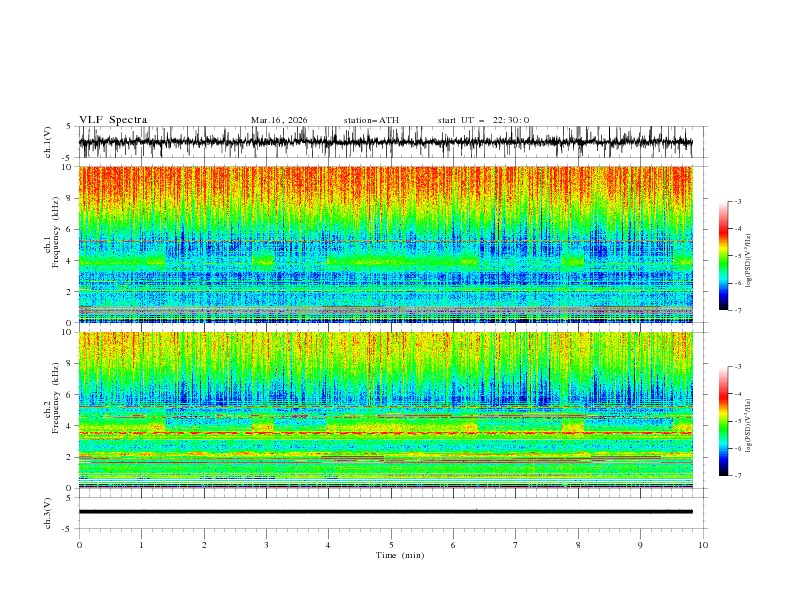Click inside the ch.2 spectrogram panel

385,410
